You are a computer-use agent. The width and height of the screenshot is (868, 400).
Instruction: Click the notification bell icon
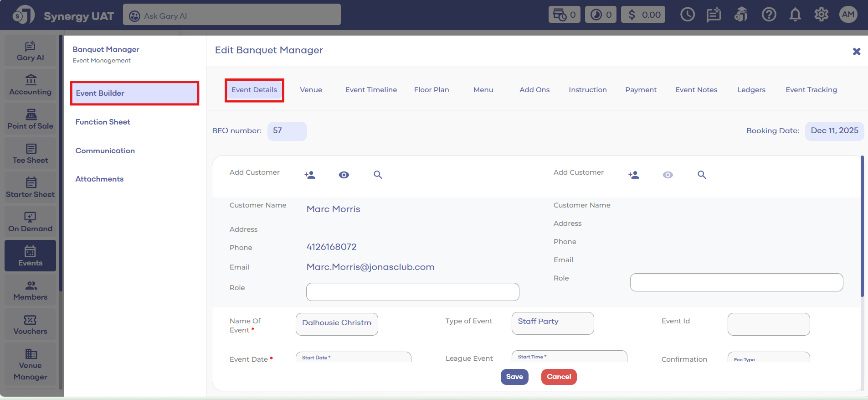(795, 15)
